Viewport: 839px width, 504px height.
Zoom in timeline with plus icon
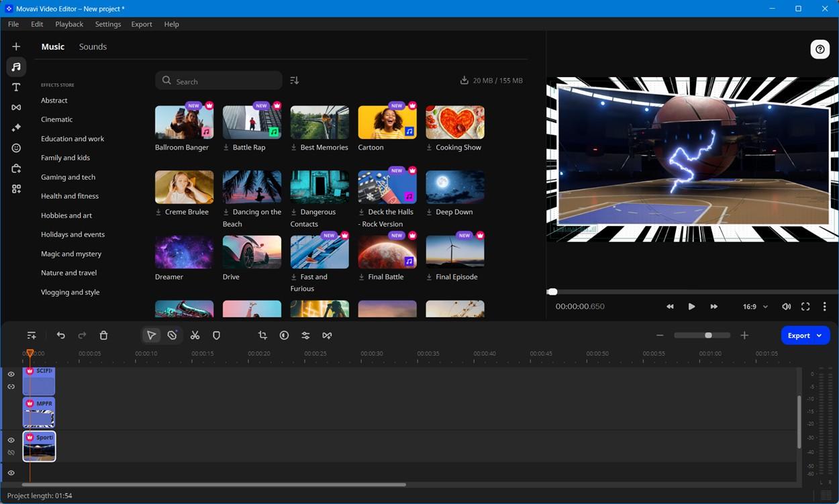click(744, 336)
